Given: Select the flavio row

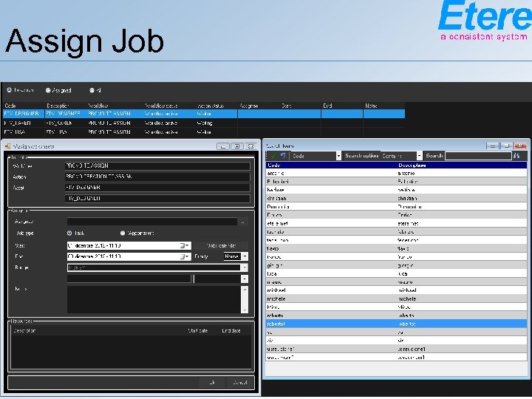Looking at the screenshot, I should pos(396,249).
